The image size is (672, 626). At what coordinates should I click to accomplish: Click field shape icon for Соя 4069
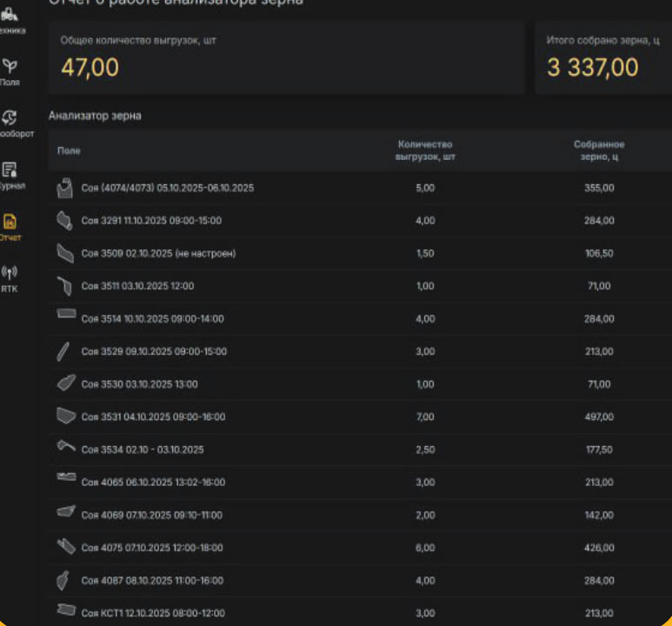pyautogui.click(x=66, y=510)
